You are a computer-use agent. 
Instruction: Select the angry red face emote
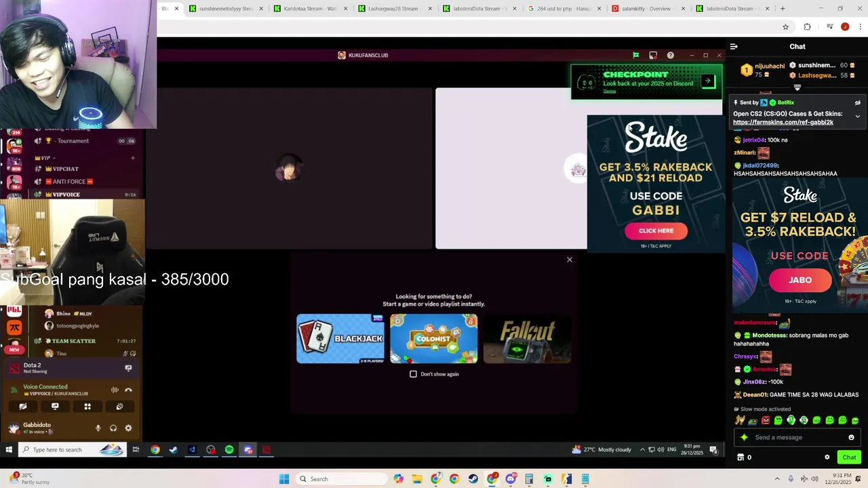click(x=766, y=420)
